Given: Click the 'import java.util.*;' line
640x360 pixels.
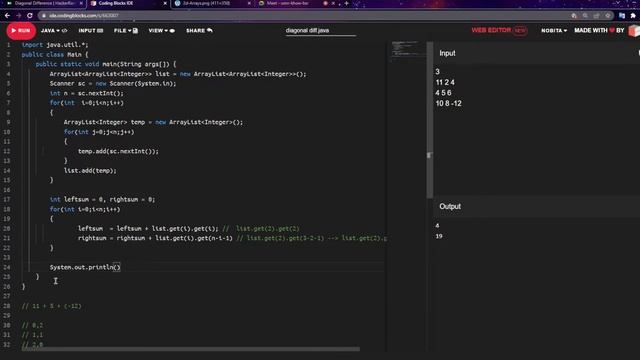Looking at the screenshot, I should (55, 45).
